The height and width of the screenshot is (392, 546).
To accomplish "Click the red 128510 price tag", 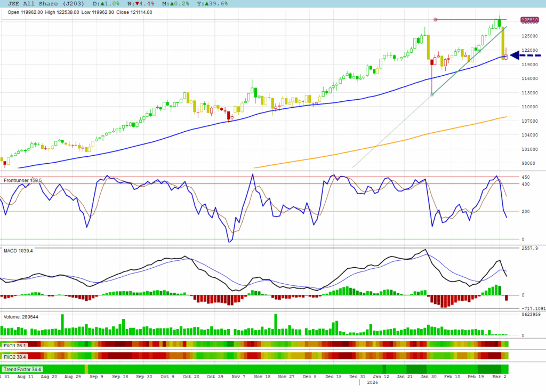I will (x=528, y=20).
